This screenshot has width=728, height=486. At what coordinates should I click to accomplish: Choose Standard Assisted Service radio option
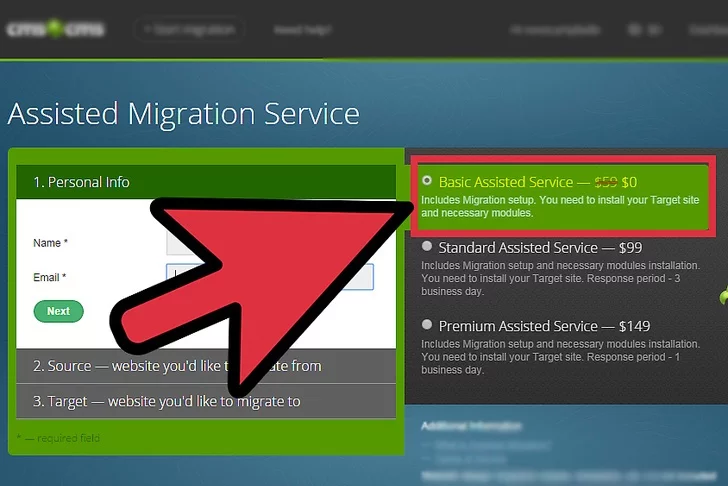coord(428,246)
